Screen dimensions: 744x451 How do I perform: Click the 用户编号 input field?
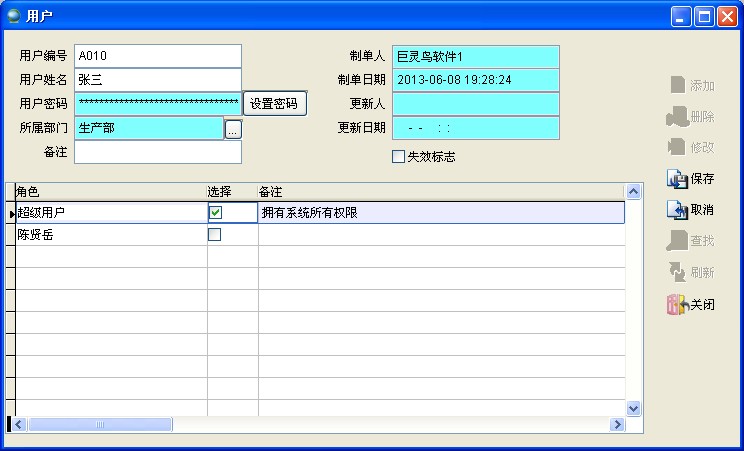tap(158, 56)
